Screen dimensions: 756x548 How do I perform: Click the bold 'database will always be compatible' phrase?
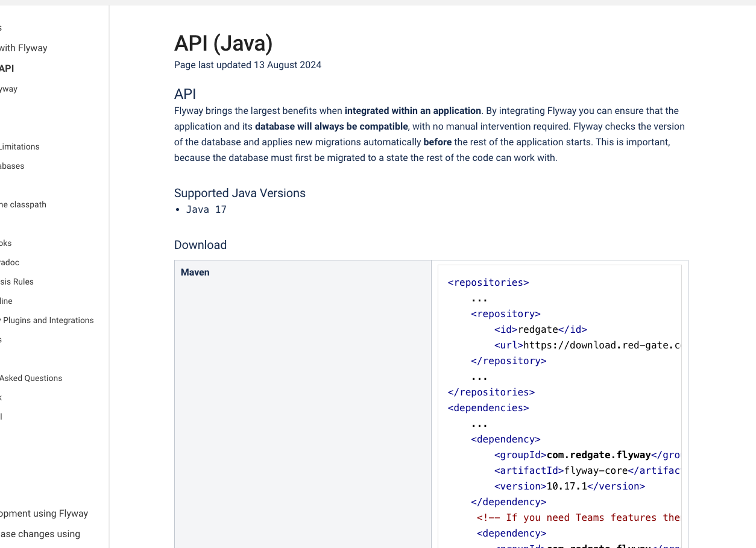[x=332, y=127]
